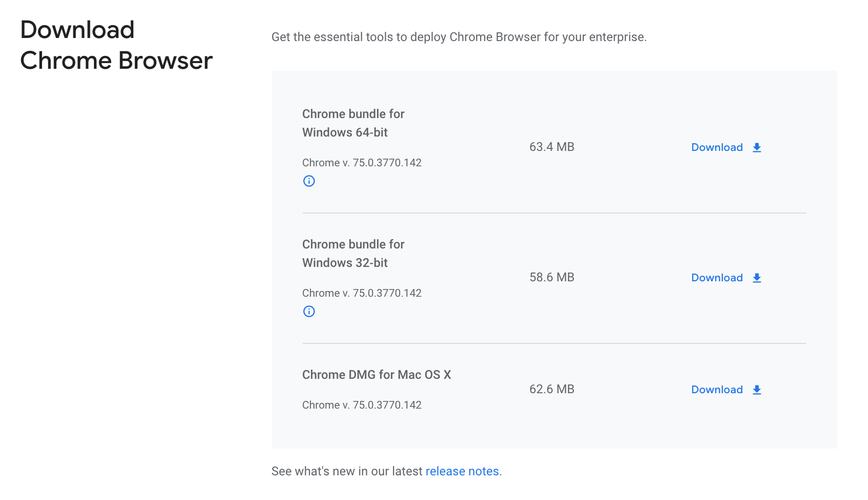Click download arrow icon for Windows 64-bit

[x=757, y=147]
